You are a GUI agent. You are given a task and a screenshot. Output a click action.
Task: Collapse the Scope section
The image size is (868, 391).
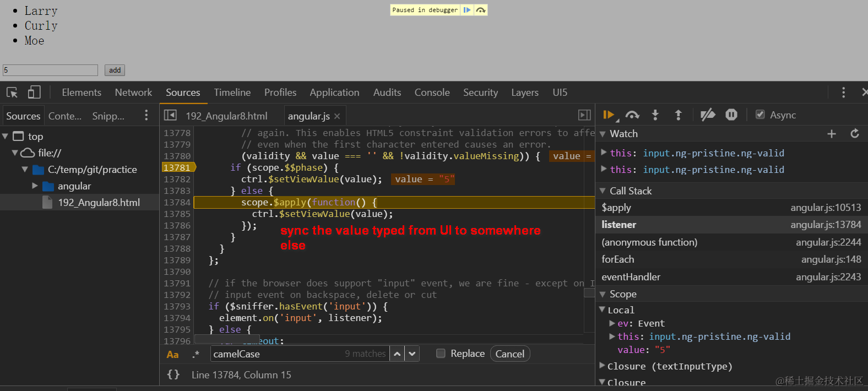603,294
